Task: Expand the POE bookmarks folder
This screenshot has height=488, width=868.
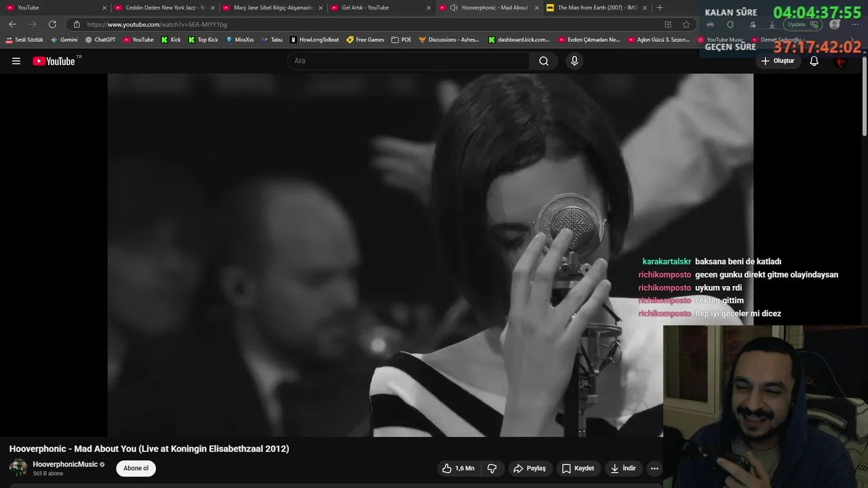Action: 401,40
